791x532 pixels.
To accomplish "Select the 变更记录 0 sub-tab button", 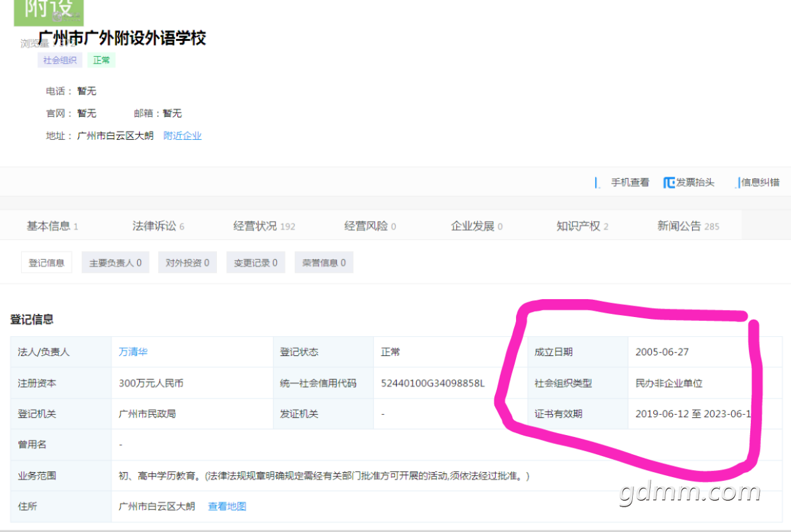I will click(x=256, y=263).
